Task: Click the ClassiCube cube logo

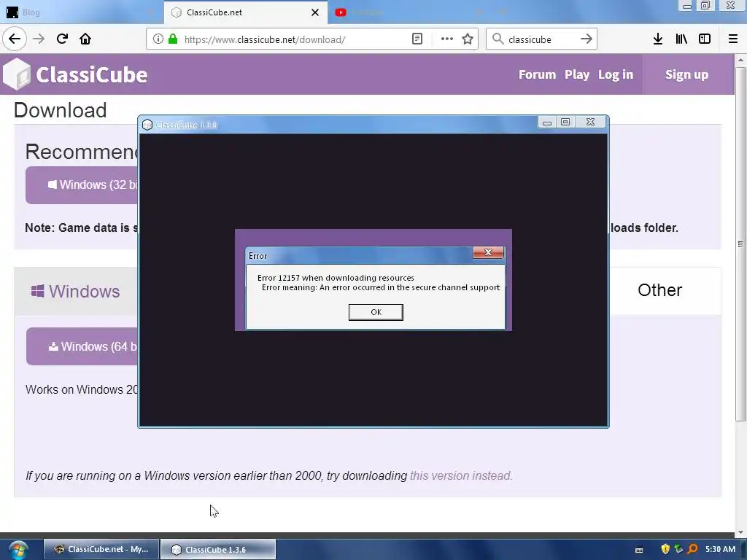Action: click(16, 74)
